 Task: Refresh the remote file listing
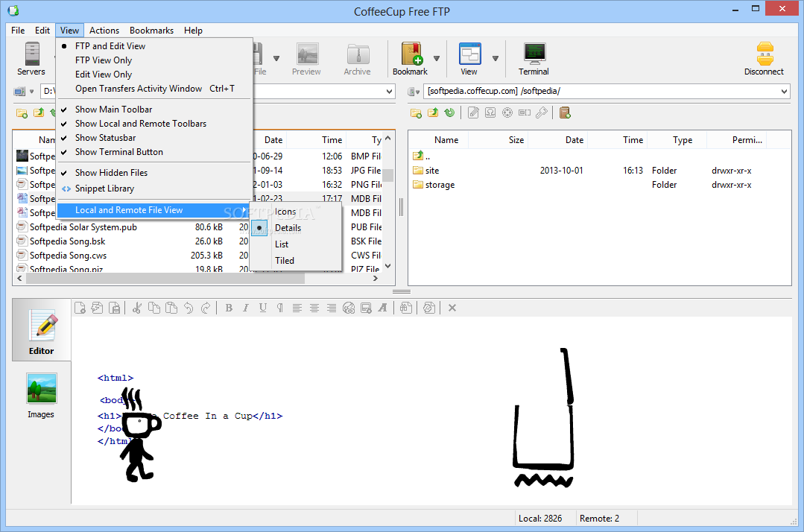[449, 113]
